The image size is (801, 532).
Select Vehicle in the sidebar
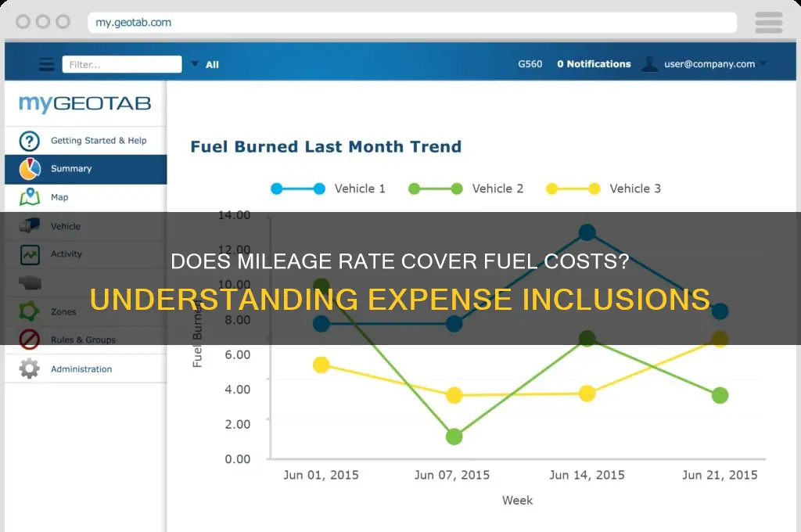[86, 226]
